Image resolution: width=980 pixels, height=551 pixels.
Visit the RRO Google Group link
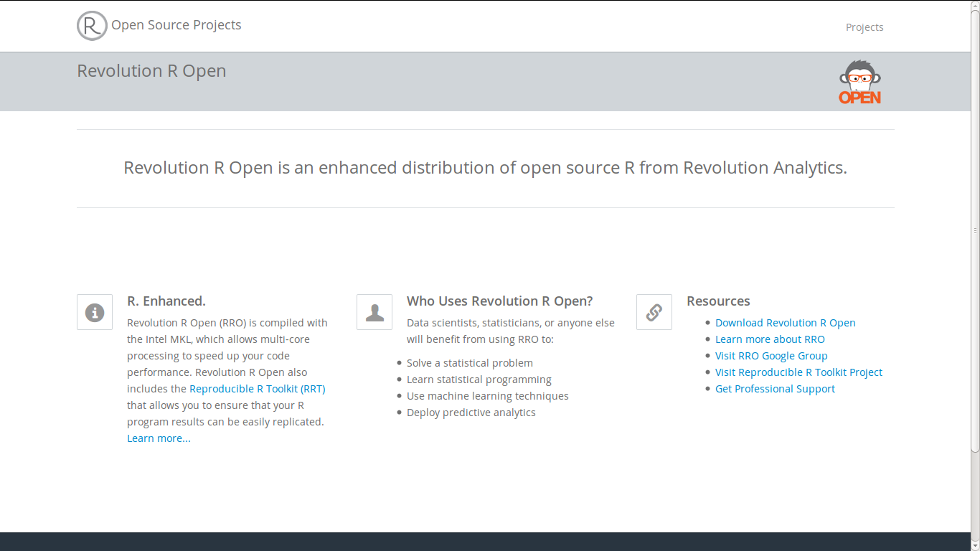click(771, 356)
